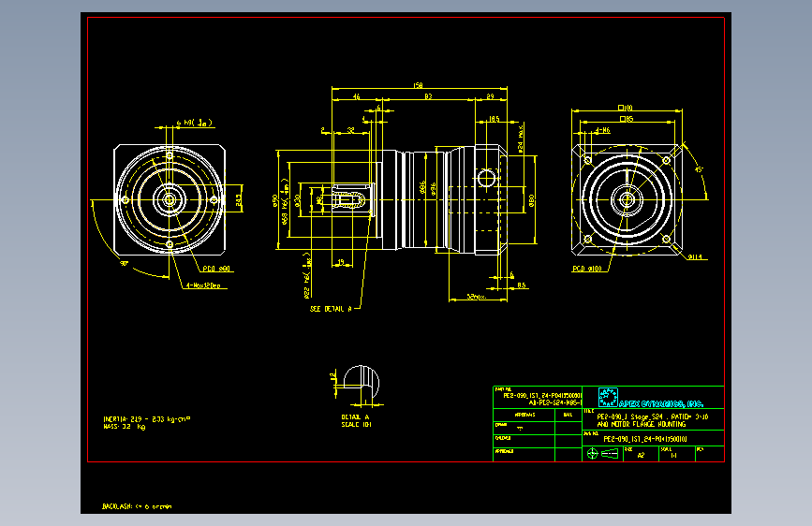812x526 pixels.
Task: Click the APPROVED row label
Action: click(503, 451)
